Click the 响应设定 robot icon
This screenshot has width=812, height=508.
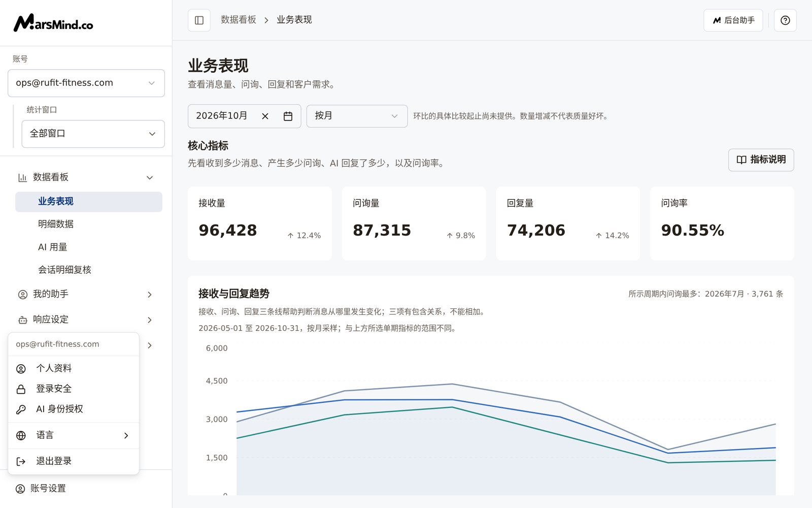tap(22, 320)
